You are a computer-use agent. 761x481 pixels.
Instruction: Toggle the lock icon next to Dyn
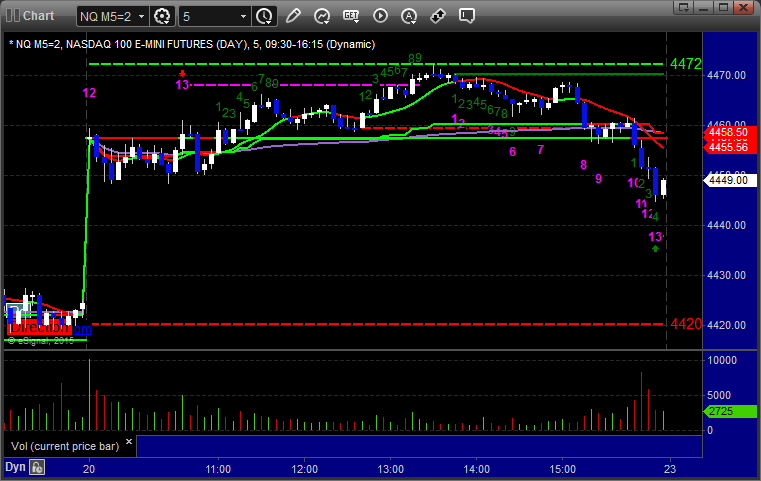coord(37,467)
